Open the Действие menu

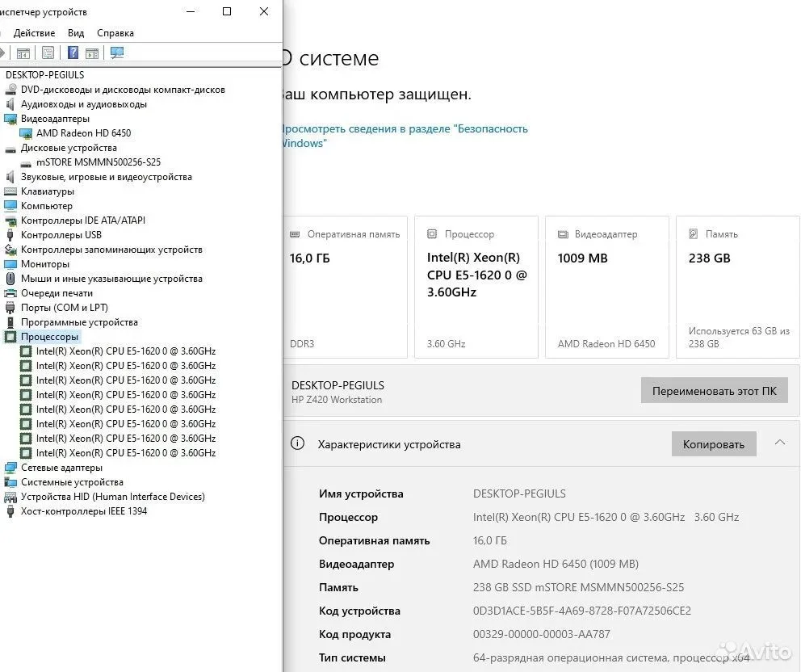34,32
